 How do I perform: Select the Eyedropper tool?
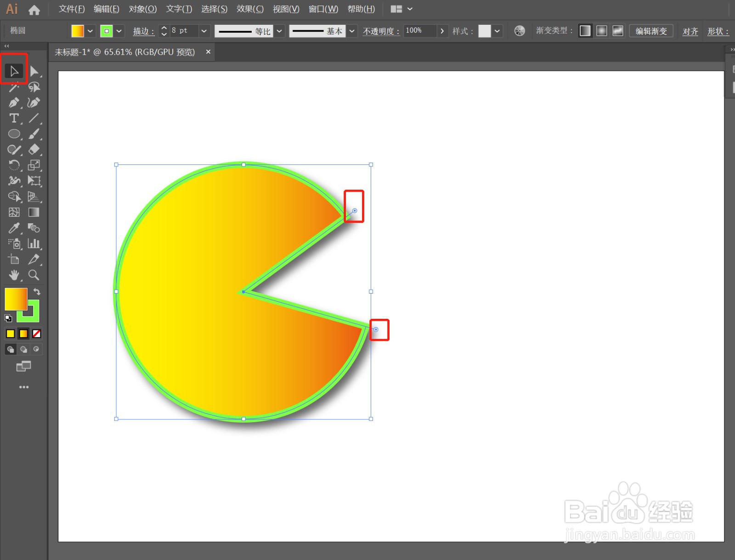coord(14,228)
